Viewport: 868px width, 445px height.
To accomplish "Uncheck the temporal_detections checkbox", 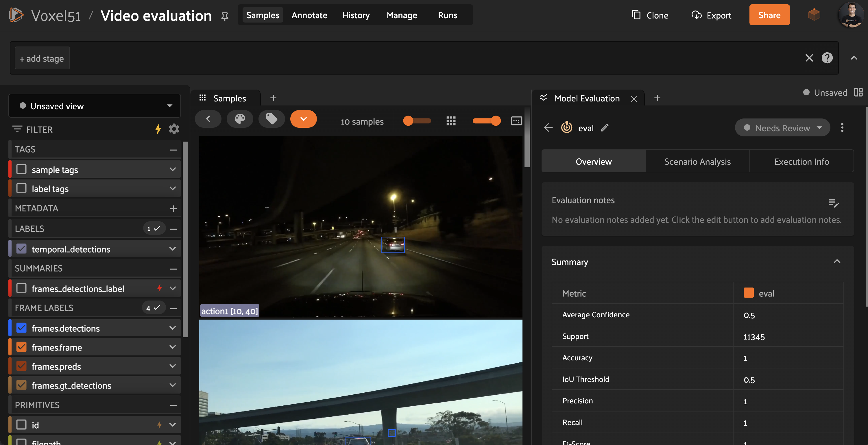I will click(x=22, y=249).
